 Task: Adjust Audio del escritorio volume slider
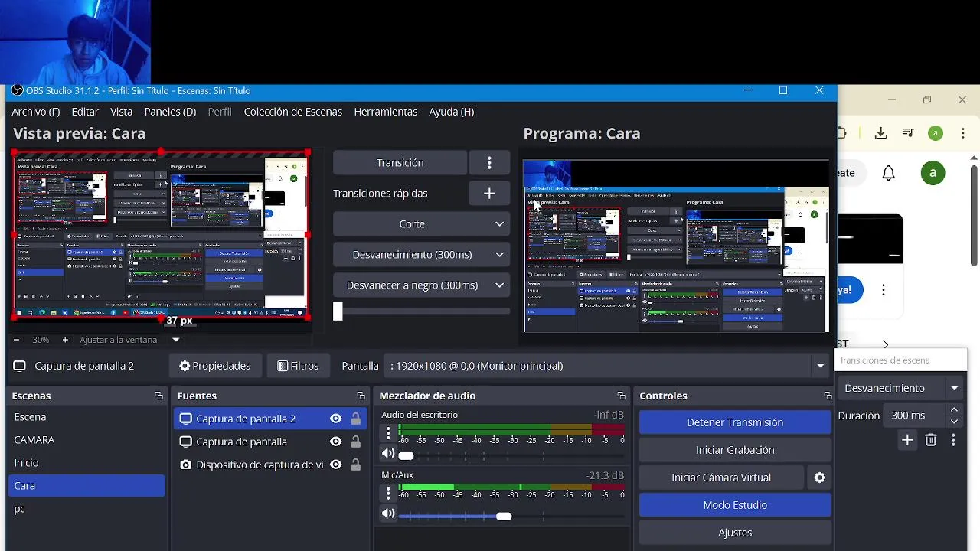click(406, 455)
